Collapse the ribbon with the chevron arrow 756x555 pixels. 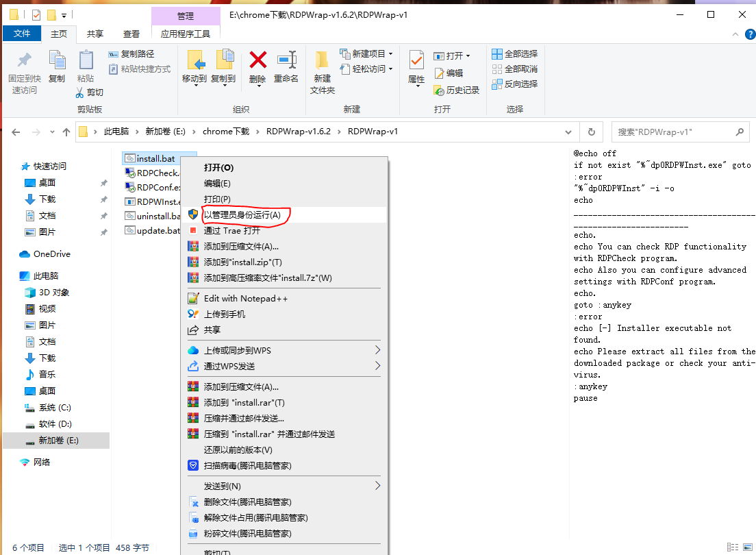pyautogui.click(x=735, y=33)
